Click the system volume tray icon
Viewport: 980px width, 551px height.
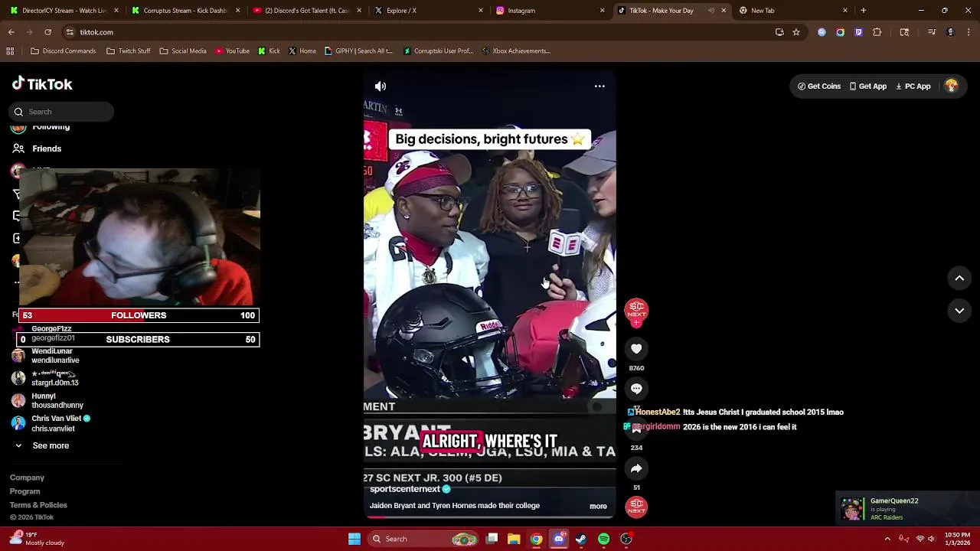933,539
